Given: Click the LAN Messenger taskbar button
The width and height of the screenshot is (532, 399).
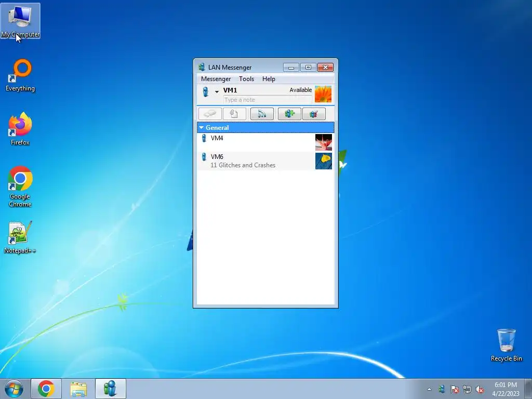Looking at the screenshot, I should click(110, 389).
